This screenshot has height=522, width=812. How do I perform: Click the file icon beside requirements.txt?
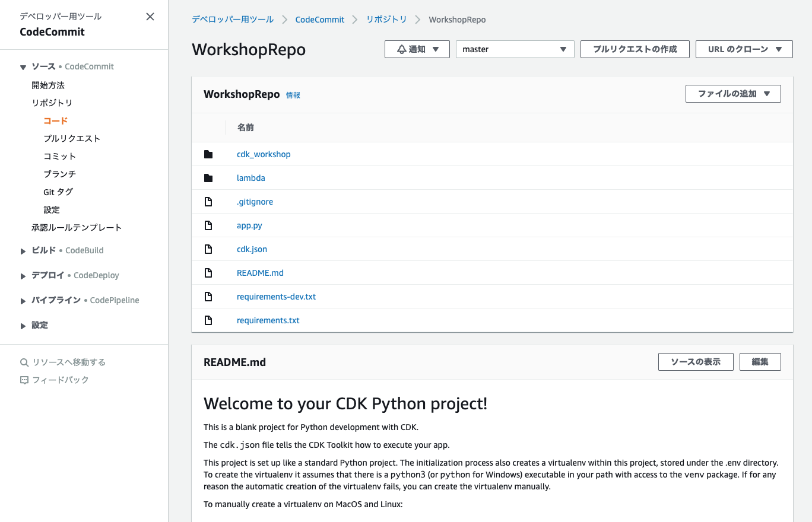208,320
